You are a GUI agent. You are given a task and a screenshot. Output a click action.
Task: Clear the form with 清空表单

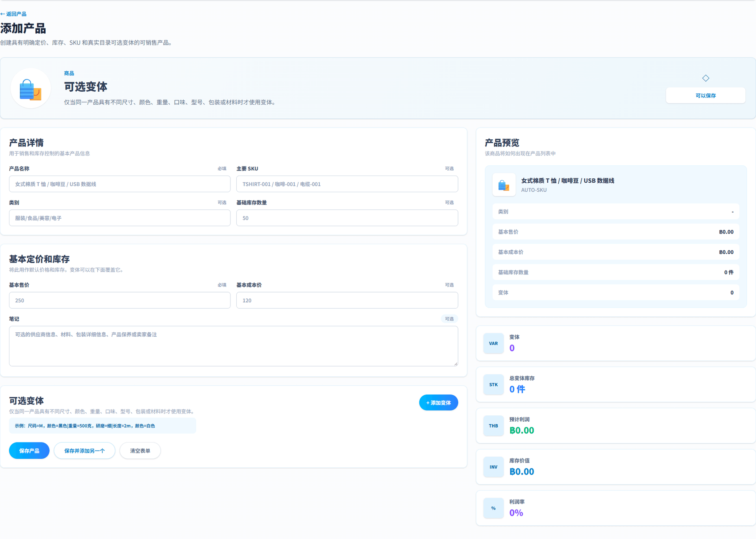point(140,450)
